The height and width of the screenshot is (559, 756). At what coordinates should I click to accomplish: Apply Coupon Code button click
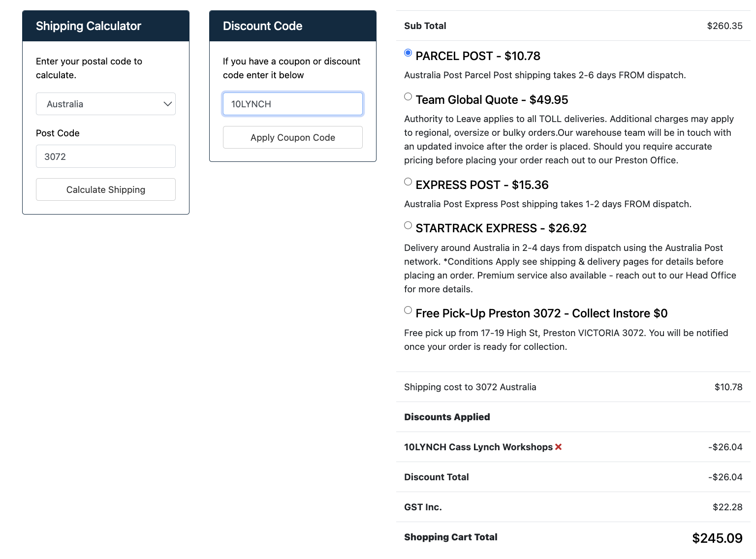(x=293, y=137)
